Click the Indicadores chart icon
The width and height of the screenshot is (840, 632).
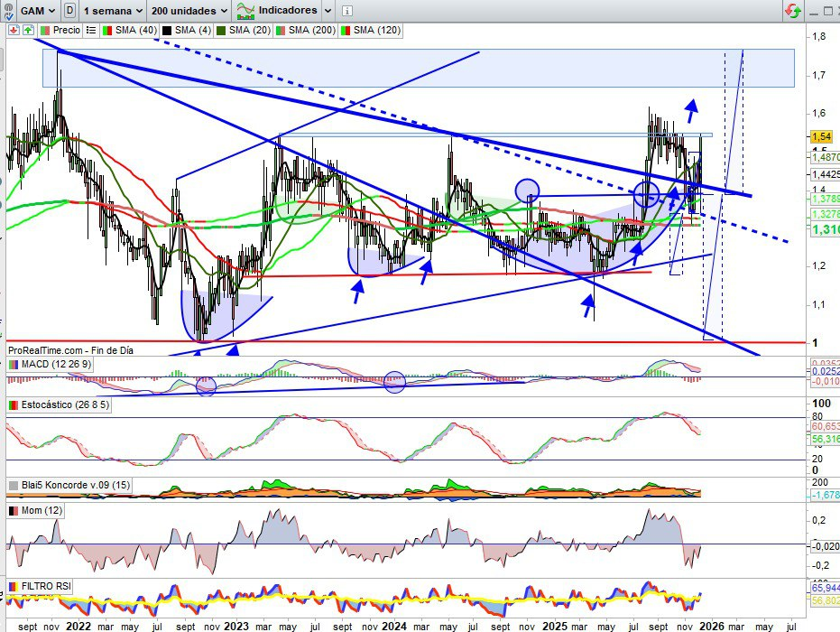click(x=245, y=10)
